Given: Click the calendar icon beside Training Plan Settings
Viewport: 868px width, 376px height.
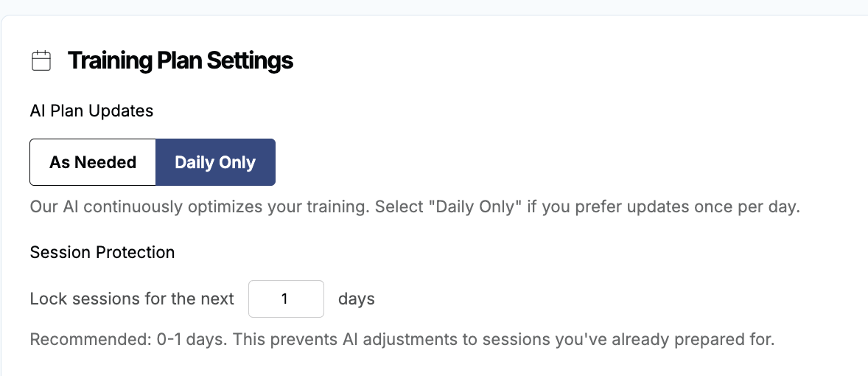Looking at the screenshot, I should (41, 60).
